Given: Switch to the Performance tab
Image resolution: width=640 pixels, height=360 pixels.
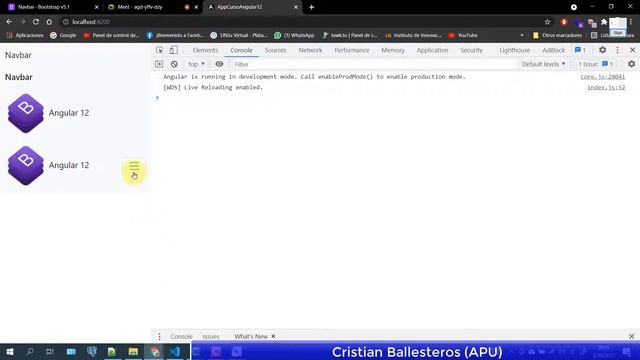Looking at the screenshot, I should coord(352,50).
